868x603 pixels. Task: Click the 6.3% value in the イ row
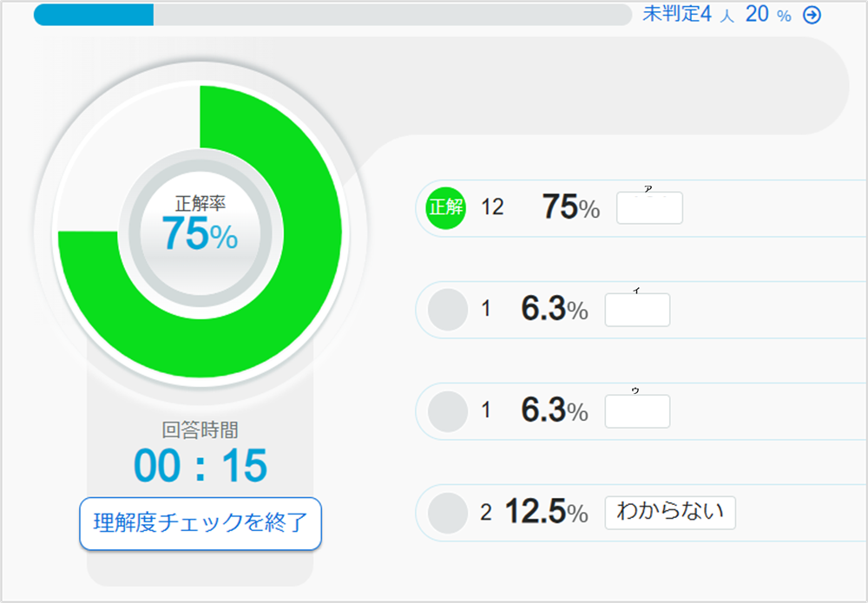click(554, 310)
